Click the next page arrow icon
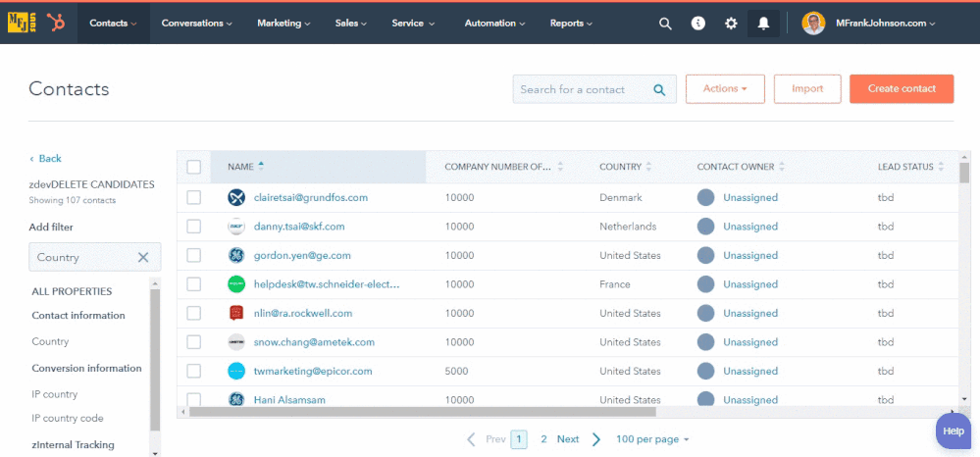The image size is (980, 457). click(x=596, y=439)
